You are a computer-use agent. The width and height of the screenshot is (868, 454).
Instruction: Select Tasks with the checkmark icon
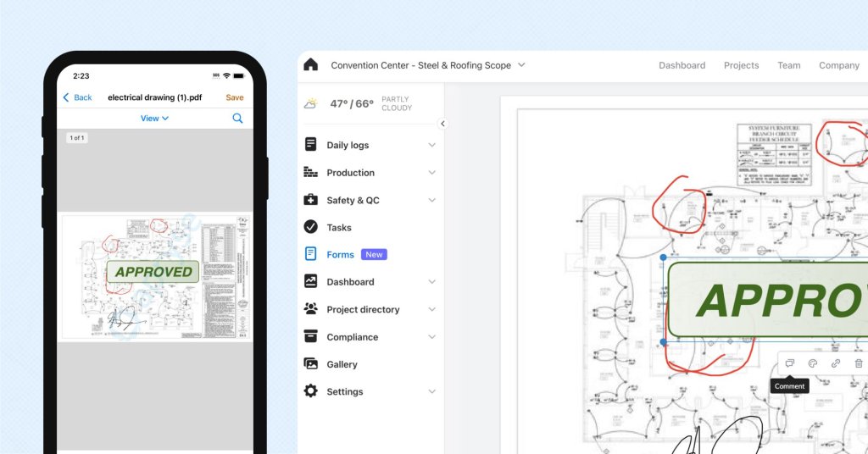pyautogui.click(x=338, y=227)
